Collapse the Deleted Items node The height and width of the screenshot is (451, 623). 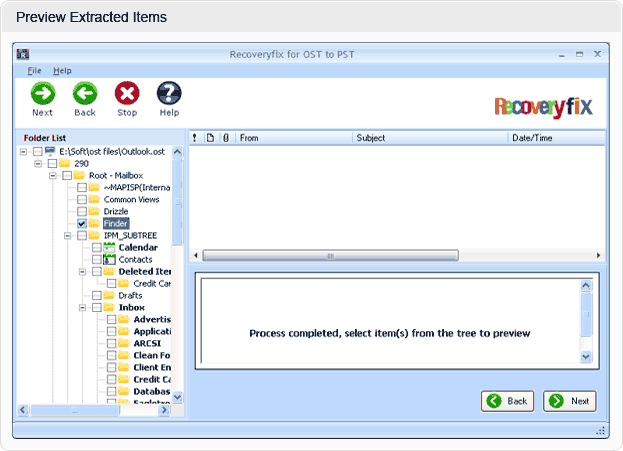click(82, 272)
